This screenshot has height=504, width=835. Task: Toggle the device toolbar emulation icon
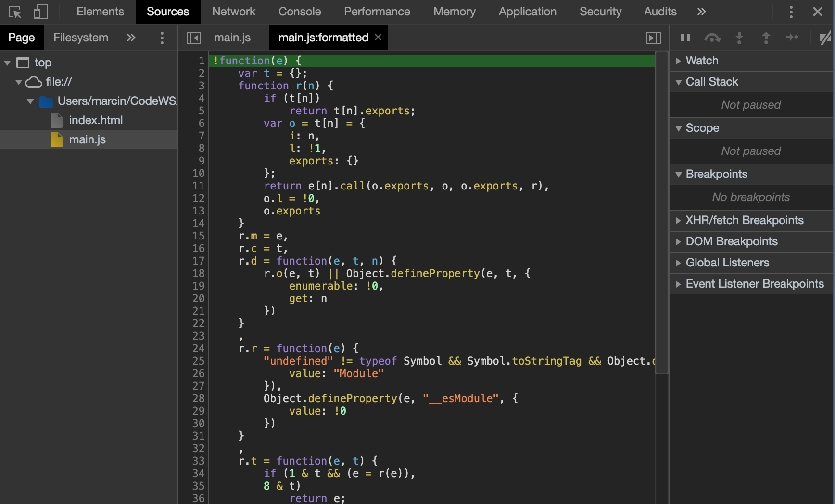point(41,11)
